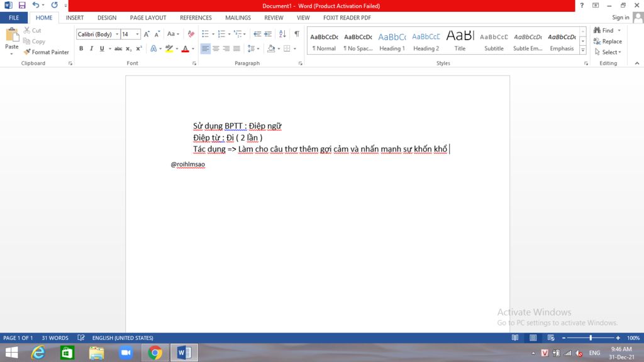Collapse the ribbon
This screenshot has width=644, height=362.
(x=637, y=63)
